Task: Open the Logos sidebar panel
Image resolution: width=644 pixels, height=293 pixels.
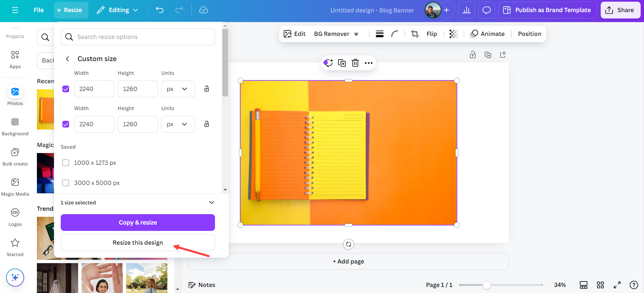Action: coord(15,217)
